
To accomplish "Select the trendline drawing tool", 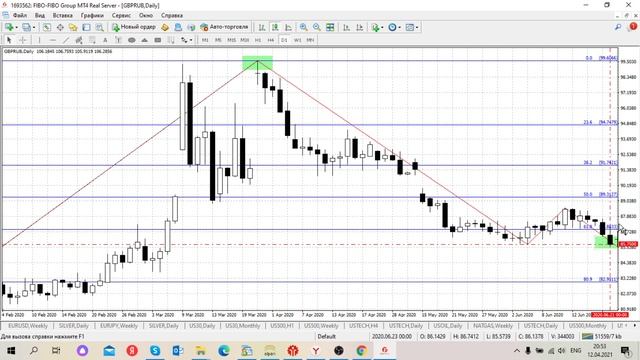I will [x=66, y=40].
